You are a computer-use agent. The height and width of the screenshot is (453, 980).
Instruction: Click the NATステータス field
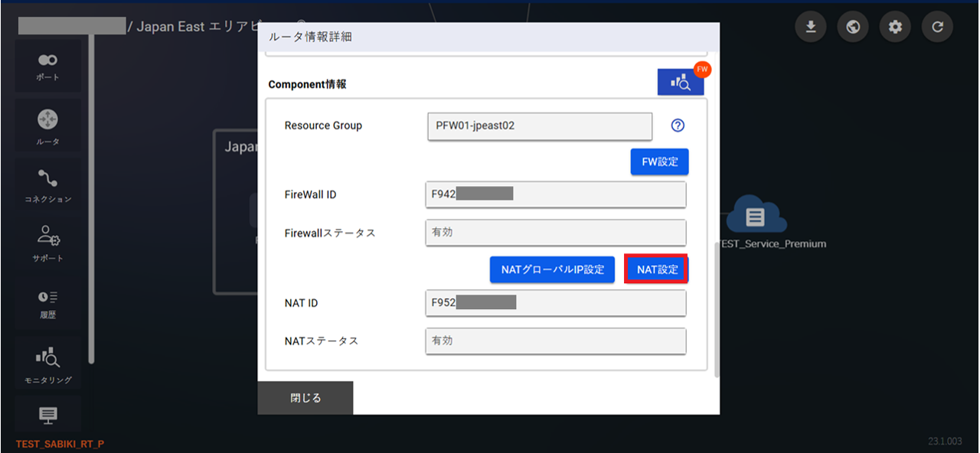tap(556, 341)
